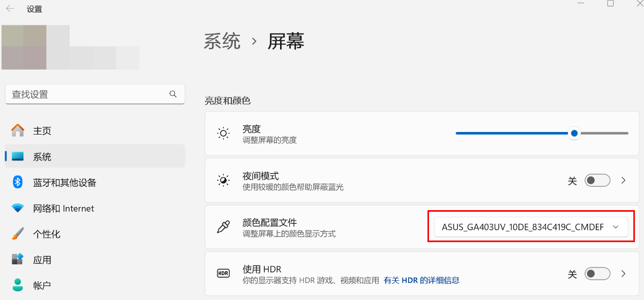Toggle the Use HDR switch

(597, 274)
